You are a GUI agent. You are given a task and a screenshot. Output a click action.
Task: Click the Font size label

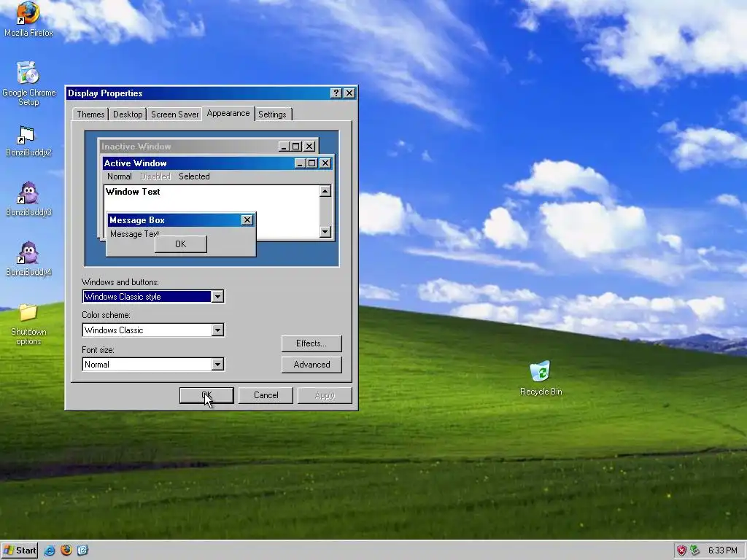pyautogui.click(x=98, y=350)
